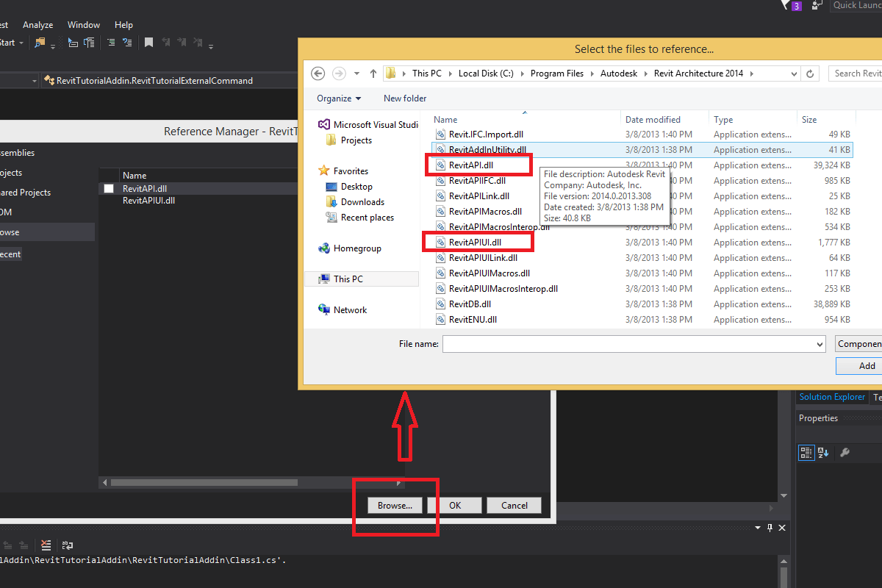Select Recent under Browse in Reference Manager

click(10, 254)
